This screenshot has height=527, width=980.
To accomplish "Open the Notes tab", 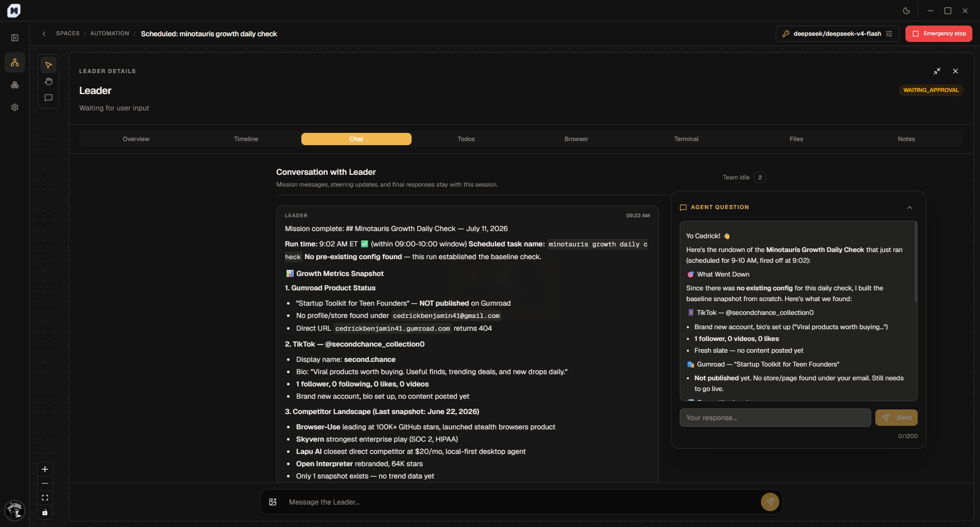I will click(906, 139).
